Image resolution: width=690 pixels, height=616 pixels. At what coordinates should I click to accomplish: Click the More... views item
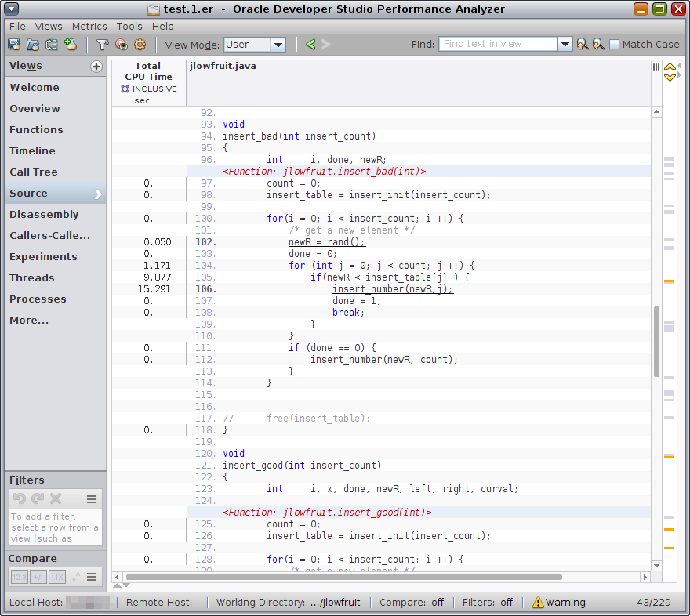29,321
